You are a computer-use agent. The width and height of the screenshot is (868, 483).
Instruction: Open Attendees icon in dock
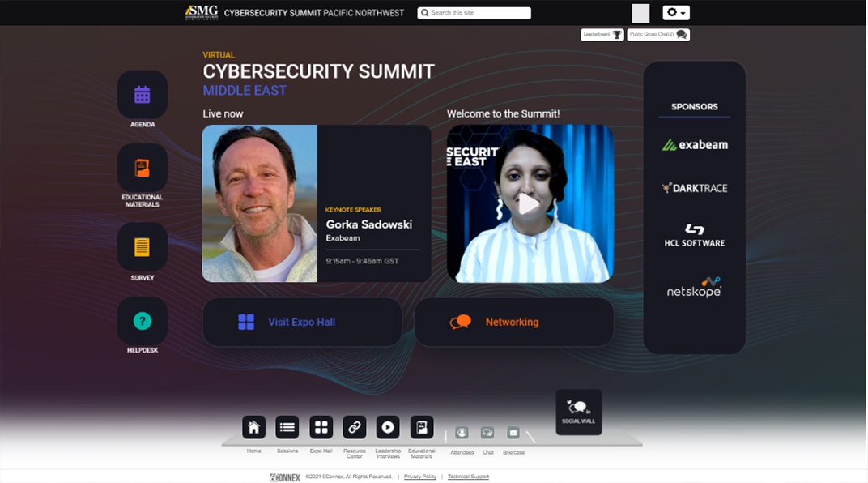pos(462,433)
